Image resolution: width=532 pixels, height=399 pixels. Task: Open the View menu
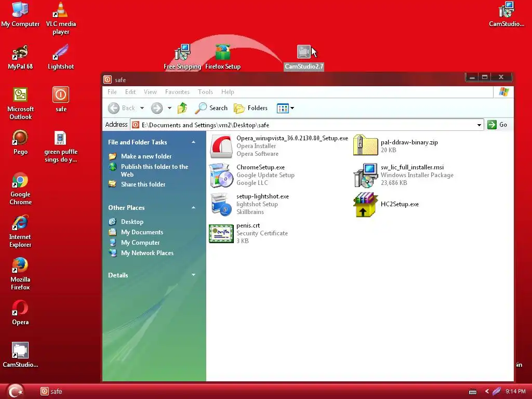(x=150, y=91)
